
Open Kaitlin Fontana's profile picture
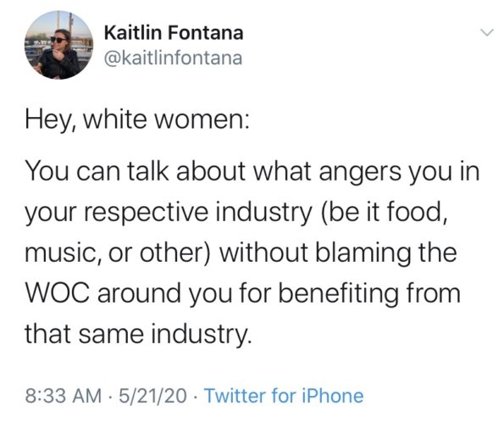(x=58, y=45)
